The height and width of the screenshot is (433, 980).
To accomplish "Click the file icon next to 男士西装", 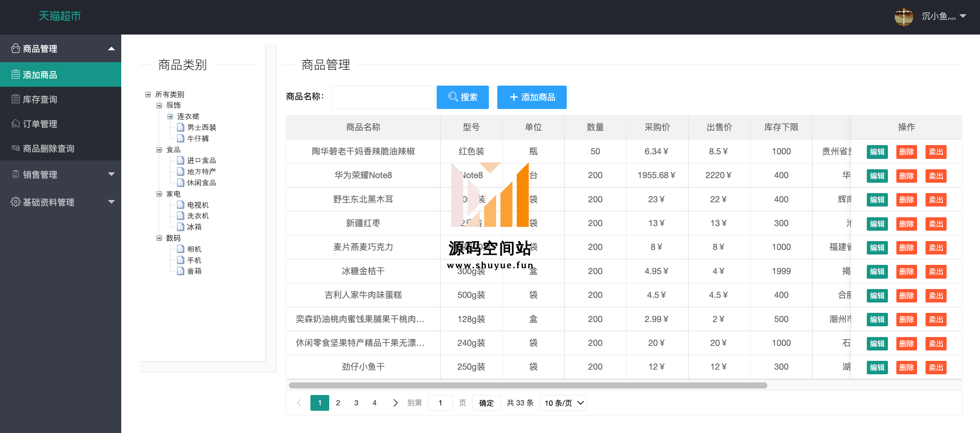I will click(180, 127).
